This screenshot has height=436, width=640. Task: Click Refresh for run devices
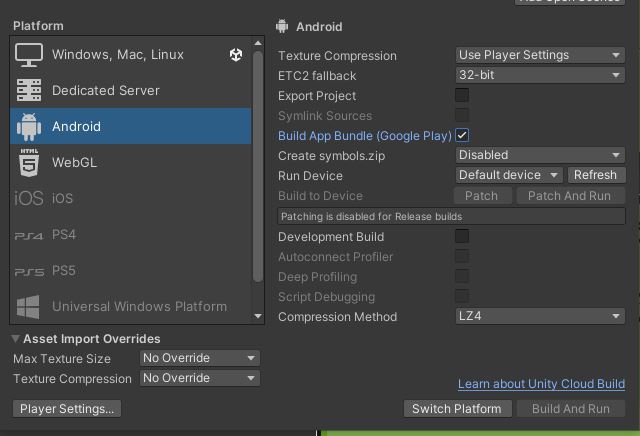pyautogui.click(x=596, y=175)
